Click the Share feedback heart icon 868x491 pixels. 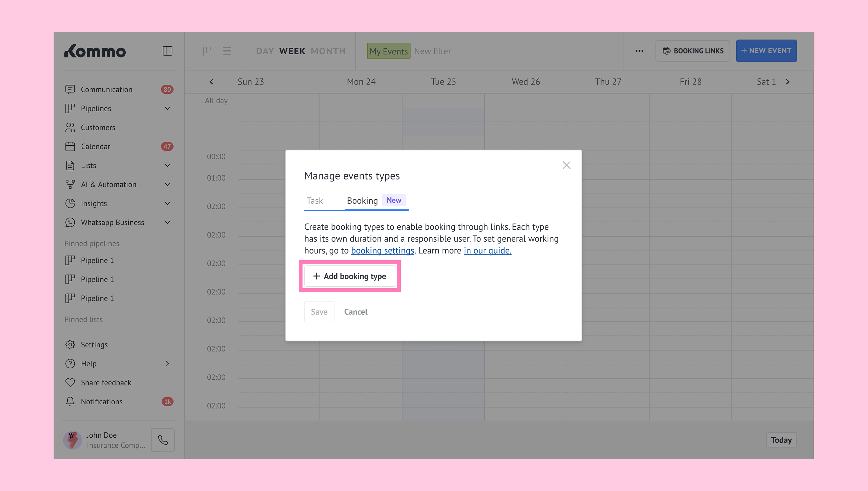[70, 382]
